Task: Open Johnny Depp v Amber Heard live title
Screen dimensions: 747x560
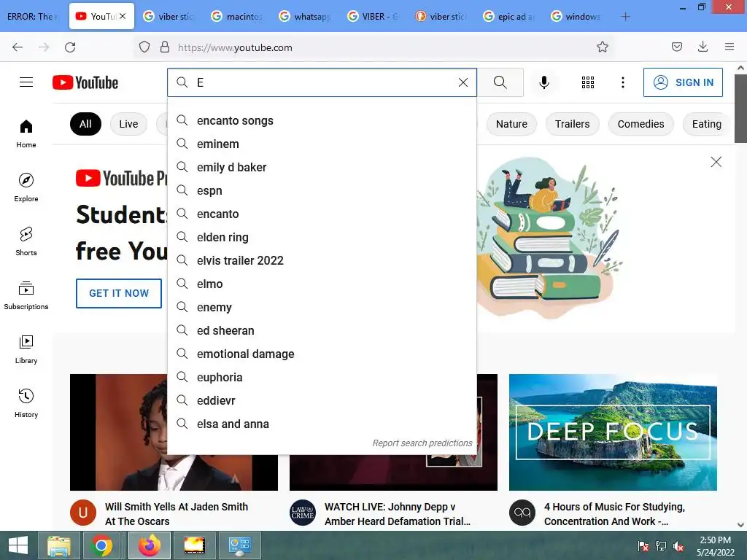Action: [x=398, y=514]
